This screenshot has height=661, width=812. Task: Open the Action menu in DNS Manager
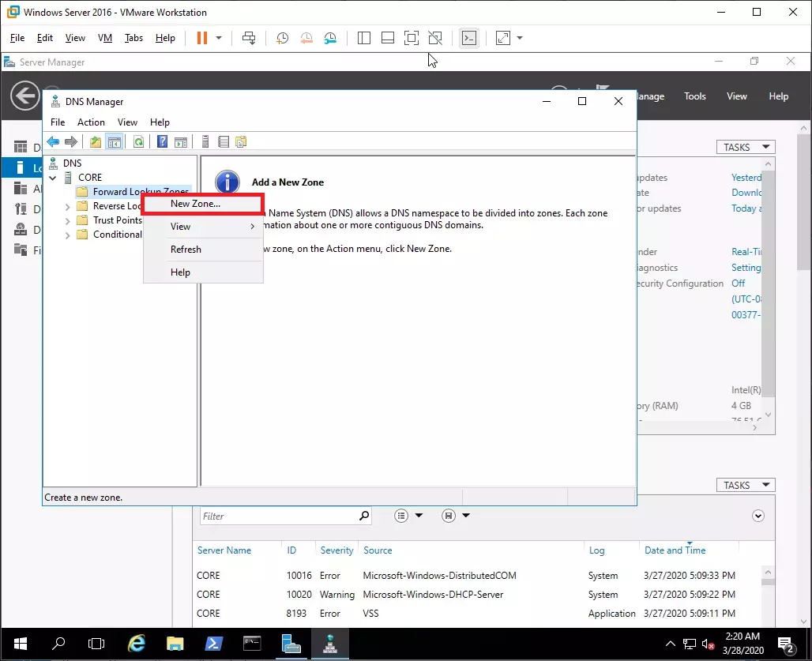tap(91, 122)
